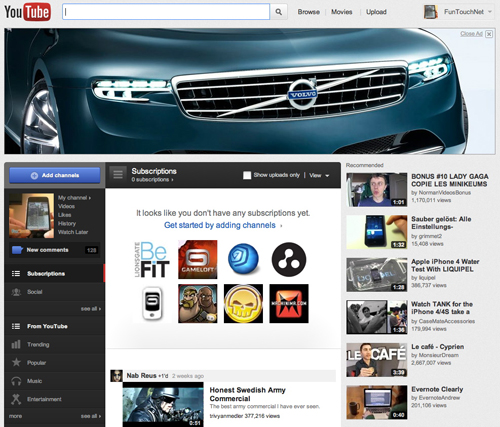Open History in channel menu

[67, 224]
